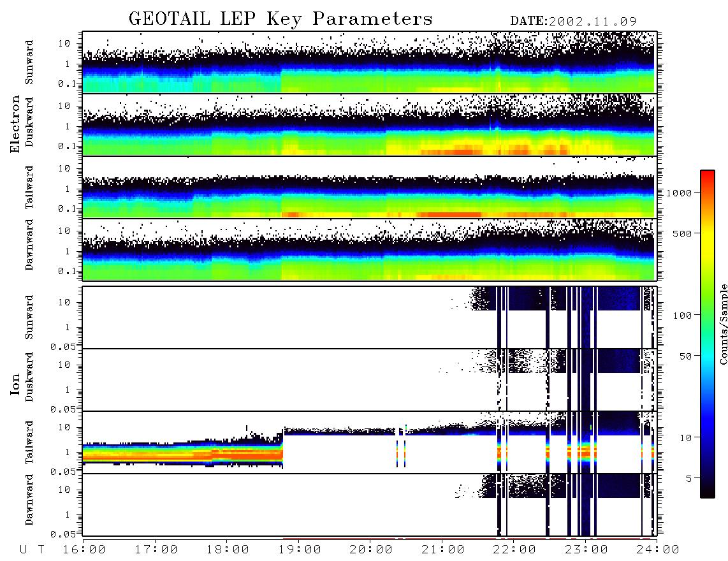Click the 'Electron' group axis label

pos(15,124)
